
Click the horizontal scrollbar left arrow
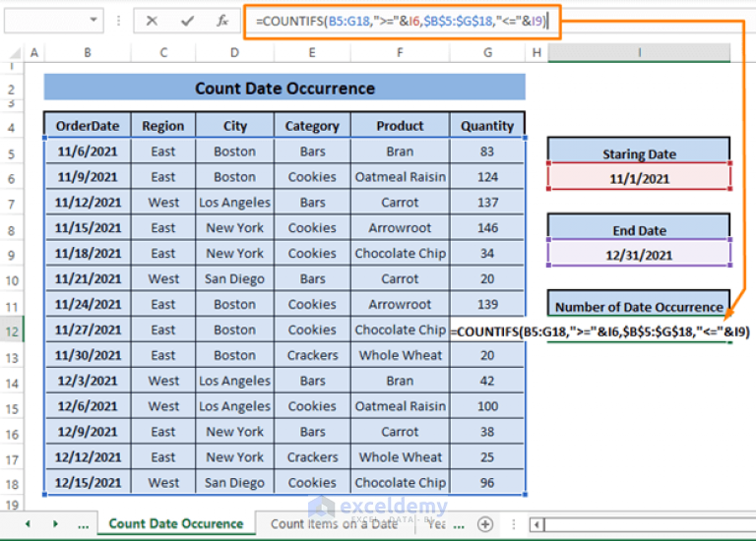(537, 524)
